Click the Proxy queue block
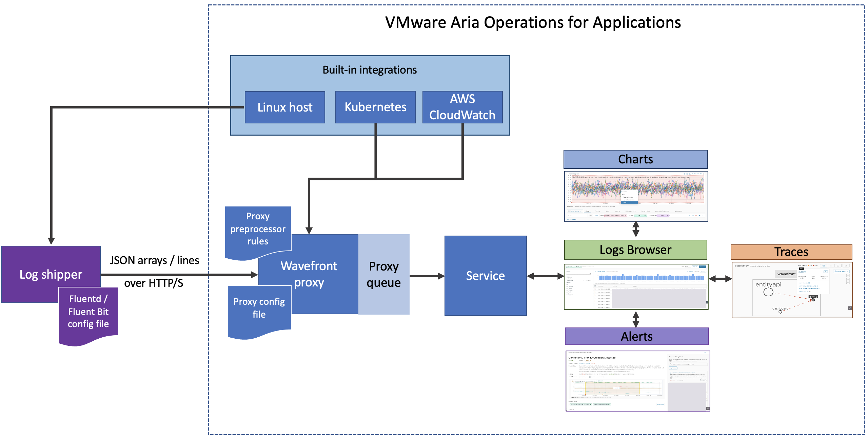The image size is (868, 438). coord(384,274)
